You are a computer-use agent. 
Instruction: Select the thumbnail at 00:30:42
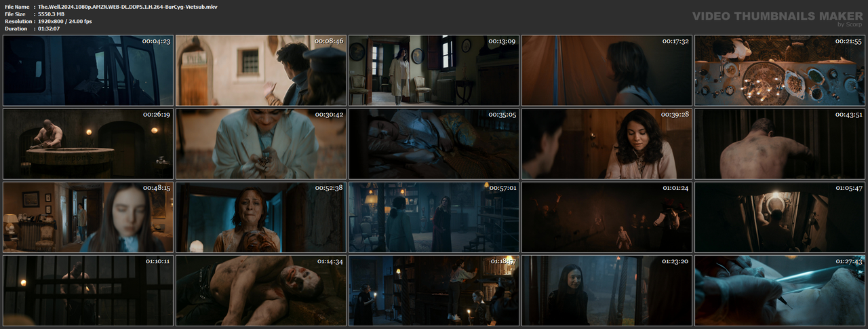[261, 144]
